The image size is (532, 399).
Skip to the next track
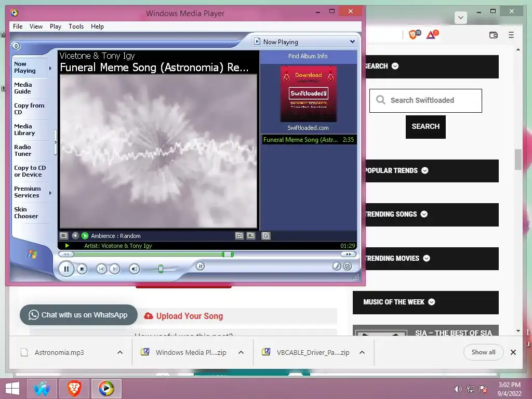(x=115, y=269)
